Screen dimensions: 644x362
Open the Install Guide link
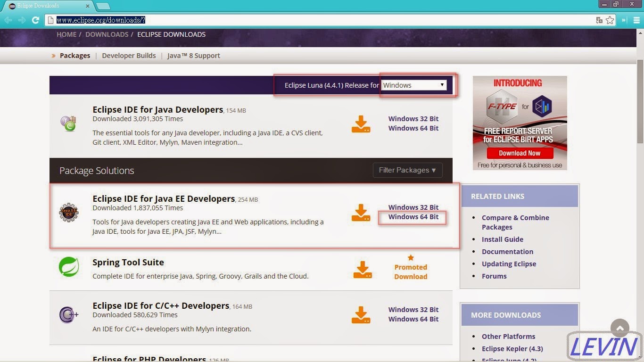[503, 239]
